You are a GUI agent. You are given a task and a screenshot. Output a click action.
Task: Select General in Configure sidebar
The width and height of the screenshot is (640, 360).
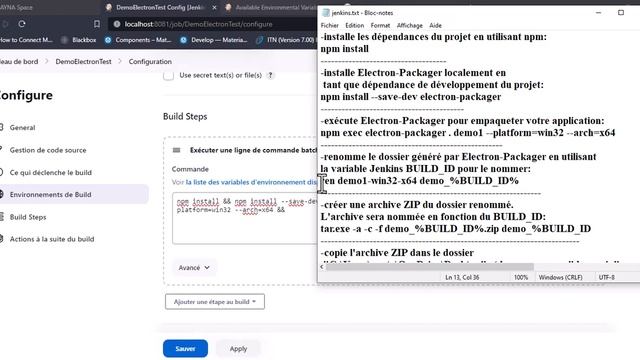pyautogui.click(x=22, y=128)
